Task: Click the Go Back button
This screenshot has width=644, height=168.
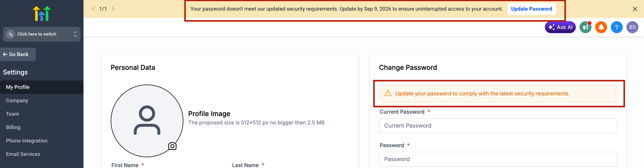Action: point(18,54)
